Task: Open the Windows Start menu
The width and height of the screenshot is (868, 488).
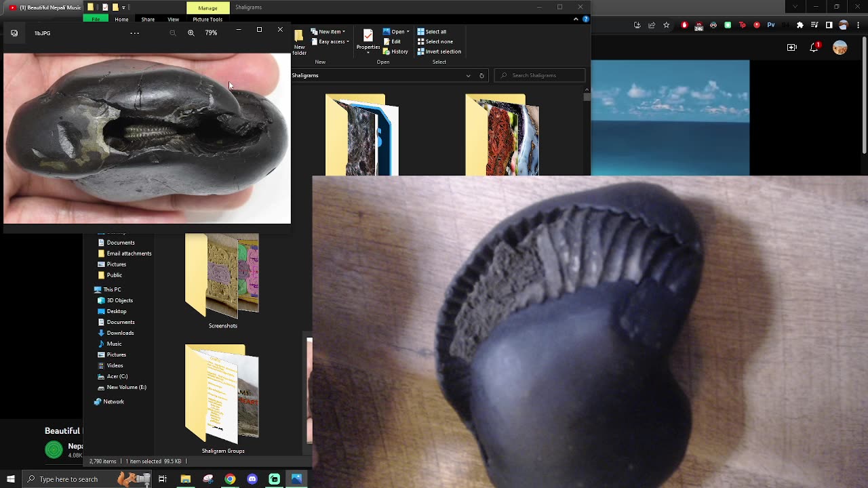Action: click(10, 479)
